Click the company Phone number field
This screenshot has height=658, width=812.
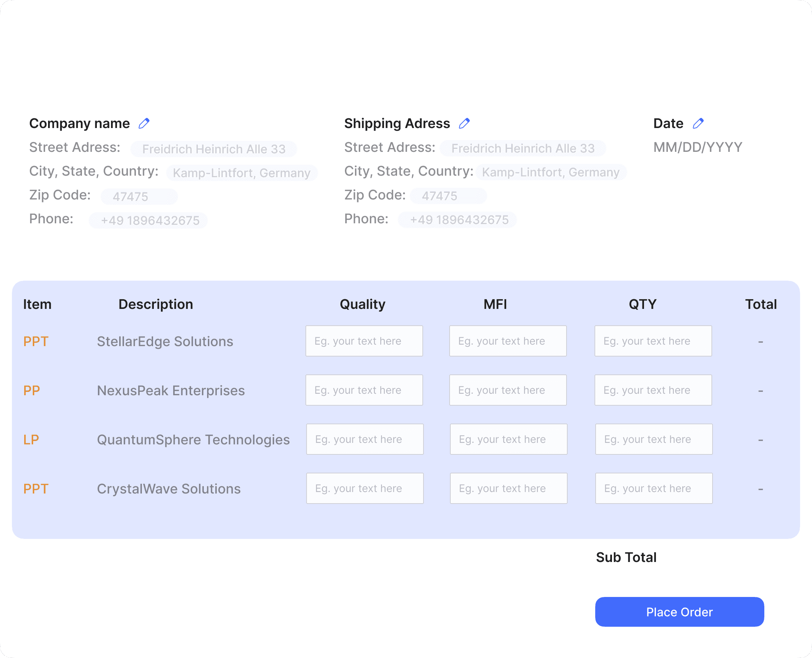click(x=148, y=221)
